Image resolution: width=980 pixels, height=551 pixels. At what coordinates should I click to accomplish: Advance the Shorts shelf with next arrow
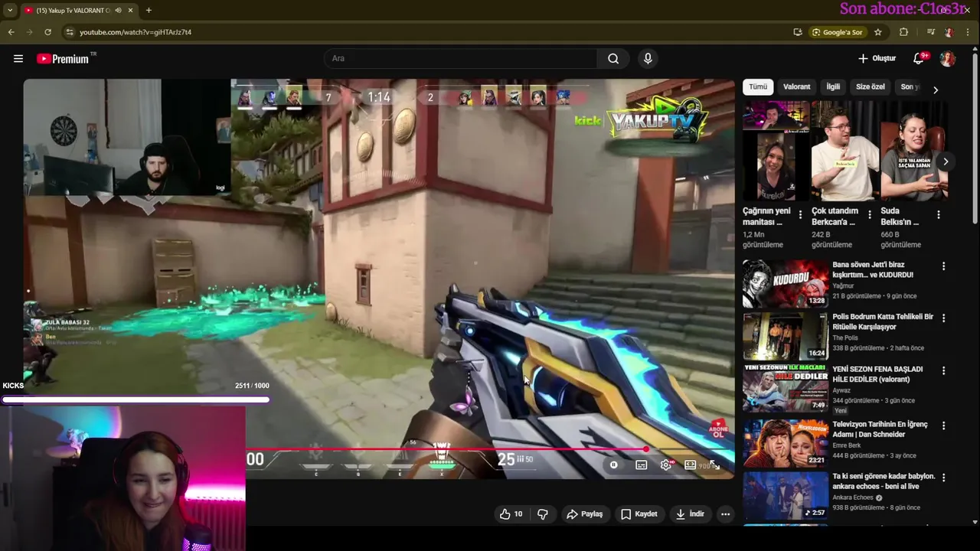click(x=946, y=161)
